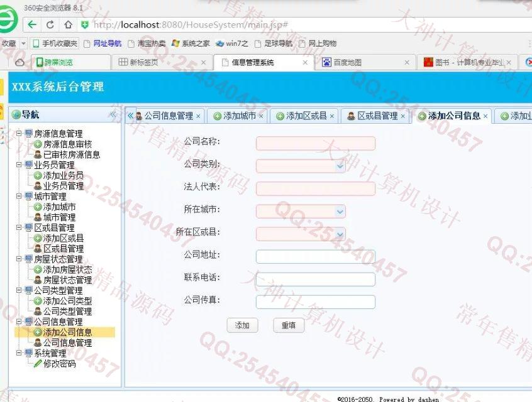This screenshot has width=532, height=402.
Task: Close the 区或县管理 panel tab
Action: pos(402,116)
